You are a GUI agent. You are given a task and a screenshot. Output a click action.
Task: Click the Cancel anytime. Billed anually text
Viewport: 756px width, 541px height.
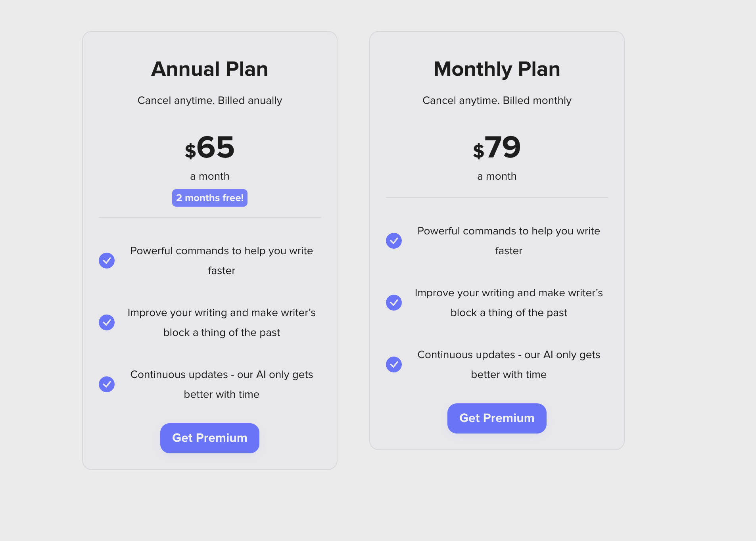[209, 100]
